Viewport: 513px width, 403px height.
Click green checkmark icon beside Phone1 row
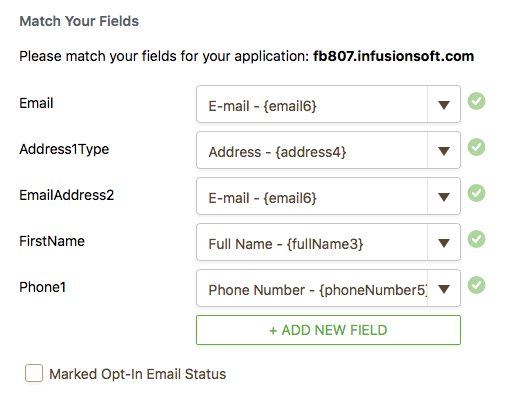476,285
